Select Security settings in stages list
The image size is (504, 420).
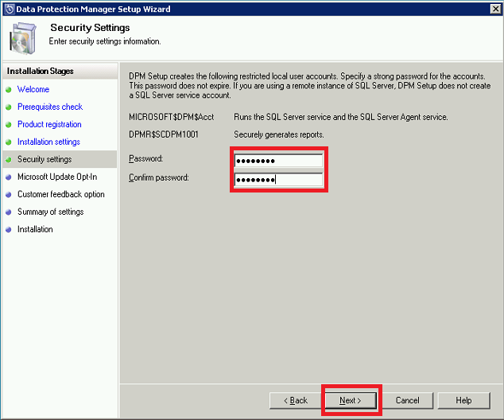click(x=45, y=159)
